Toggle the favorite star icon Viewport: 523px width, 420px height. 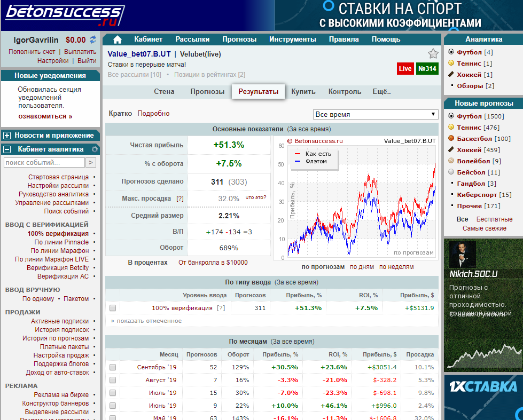click(x=433, y=53)
